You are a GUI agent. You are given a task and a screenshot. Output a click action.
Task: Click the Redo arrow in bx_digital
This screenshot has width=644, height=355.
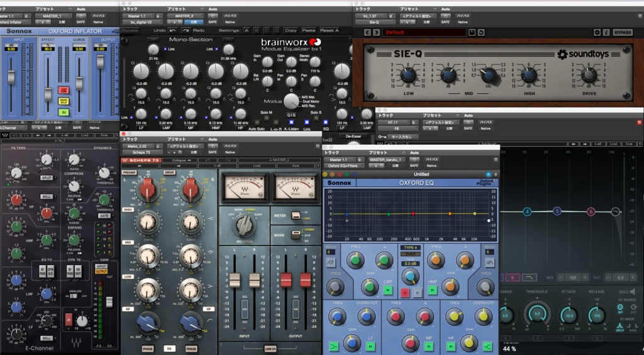(x=186, y=30)
